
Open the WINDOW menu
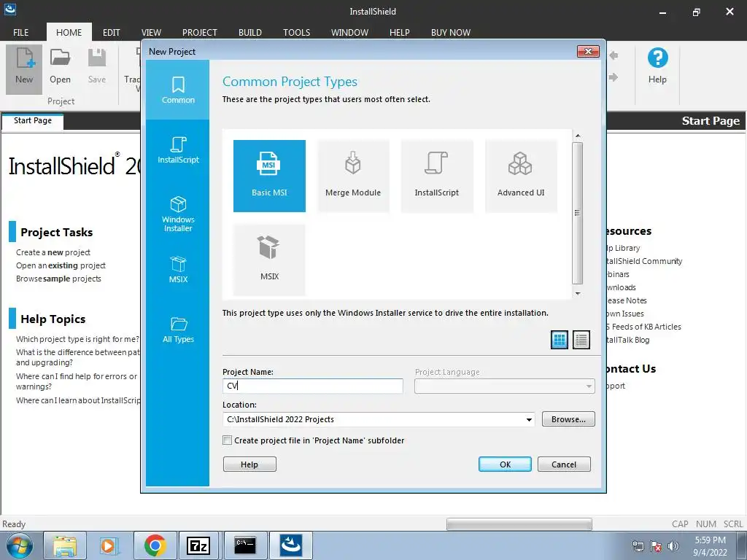349,32
